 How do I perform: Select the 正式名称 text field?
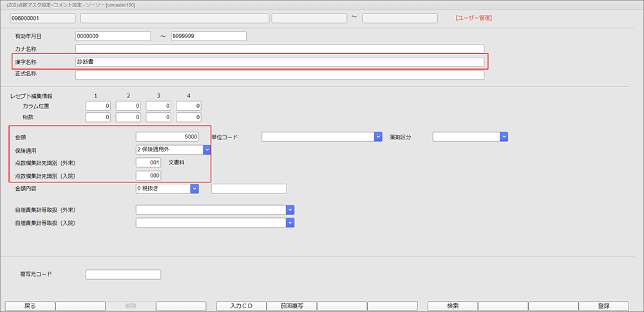279,75
